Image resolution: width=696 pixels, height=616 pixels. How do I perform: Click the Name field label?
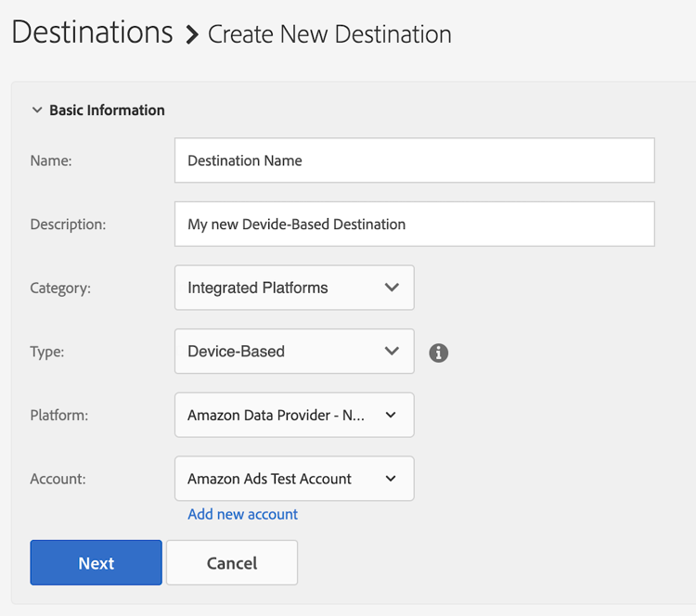coord(51,160)
